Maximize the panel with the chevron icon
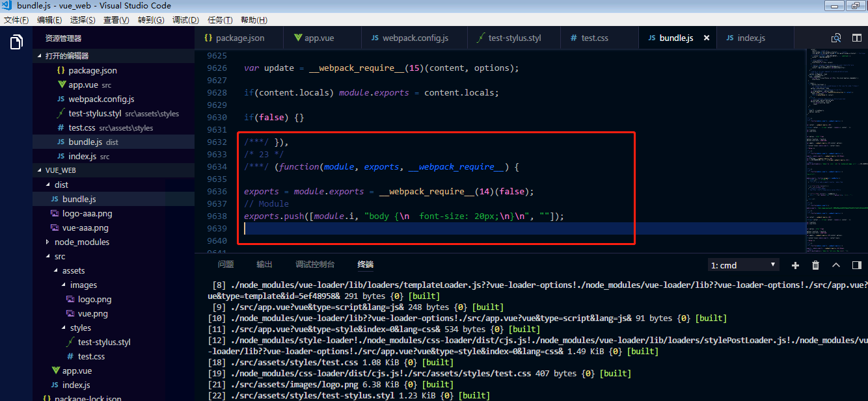Image resolution: width=868 pixels, height=401 pixels. (x=836, y=264)
